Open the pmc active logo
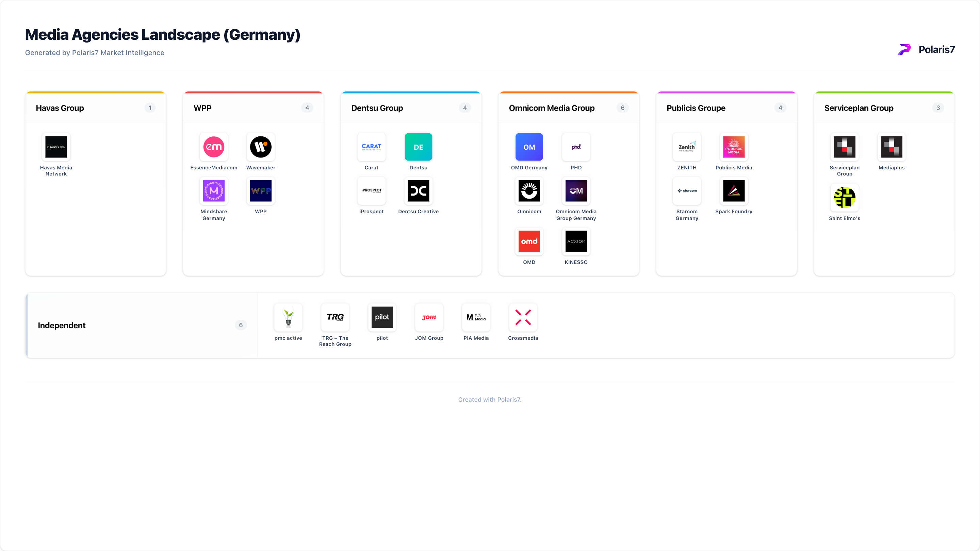Viewport: 980px width, 551px height. pyautogui.click(x=288, y=317)
